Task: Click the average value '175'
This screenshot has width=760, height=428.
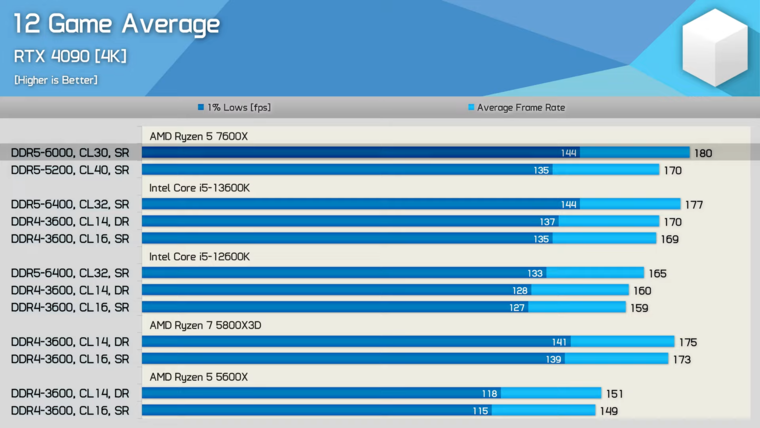Action: coord(688,342)
